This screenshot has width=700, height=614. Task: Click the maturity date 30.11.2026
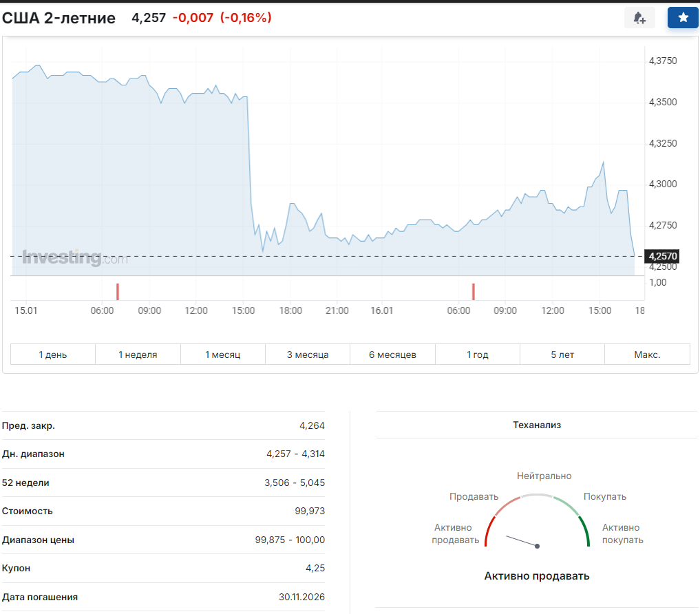pyautogui.click(x=301, y=597)
